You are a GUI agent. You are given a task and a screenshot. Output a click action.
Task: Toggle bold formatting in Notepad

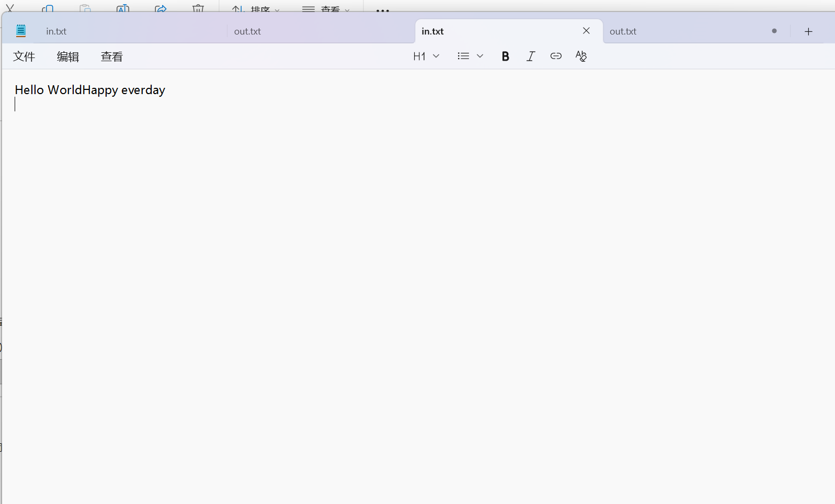point(505,56)
